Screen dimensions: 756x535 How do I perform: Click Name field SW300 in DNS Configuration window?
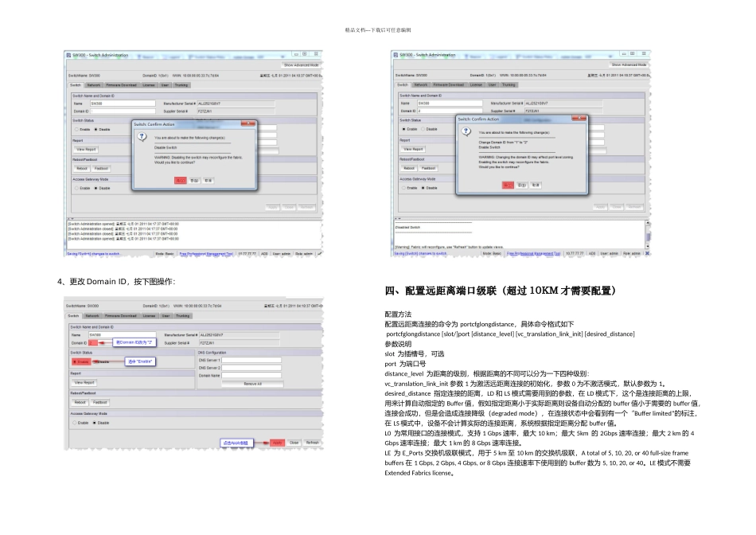122,334
